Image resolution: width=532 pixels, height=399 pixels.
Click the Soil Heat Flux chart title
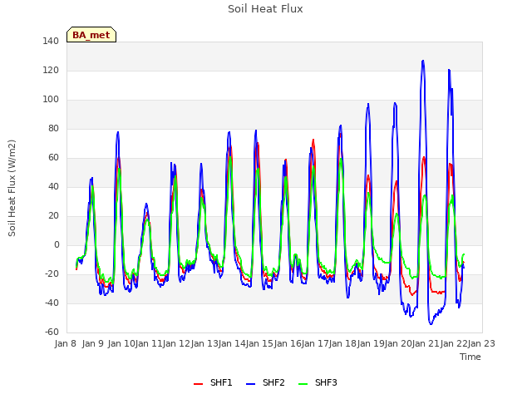coord(265,9)
